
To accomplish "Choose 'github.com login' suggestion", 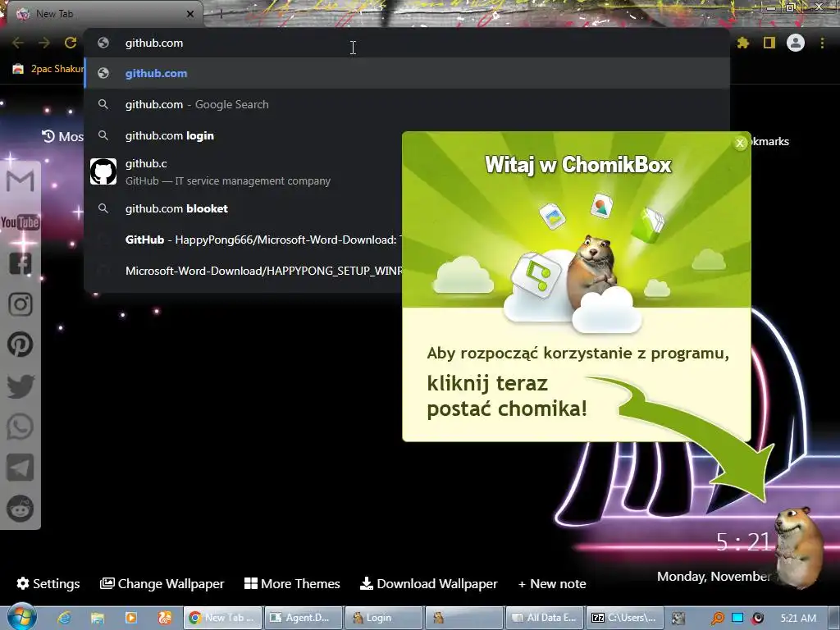I will [243, 135].
